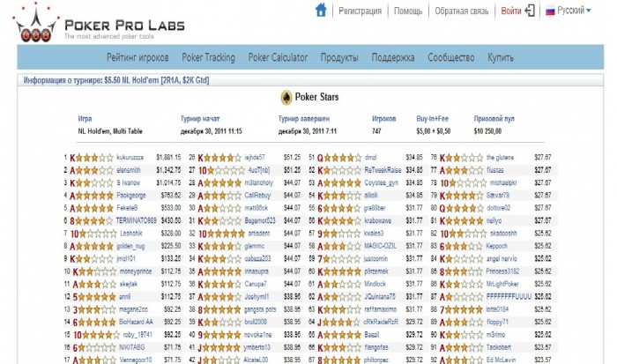The width and height of the screenshot is (617, 364).
Task: Open player JQuintana75 profile link
Action: click(380, 297)
